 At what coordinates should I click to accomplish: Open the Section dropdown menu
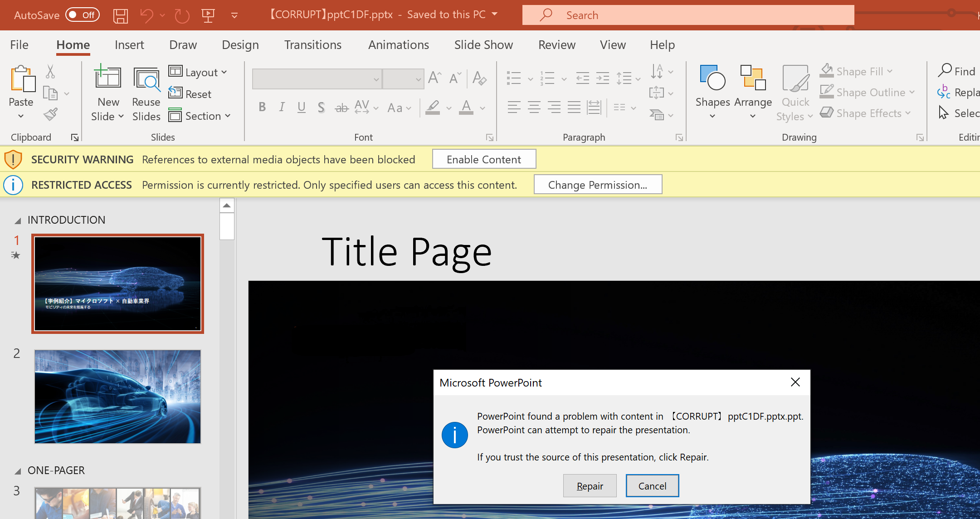point(200,116)
